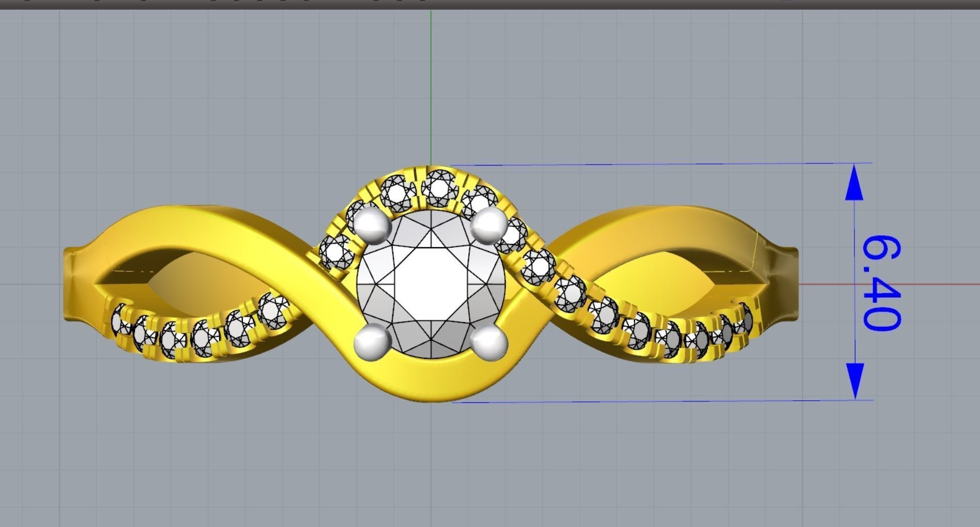The height and width of the screenshot is (527, 980).
Task: Select the 6.40 dimension text
Action: [x=882, y=282]
